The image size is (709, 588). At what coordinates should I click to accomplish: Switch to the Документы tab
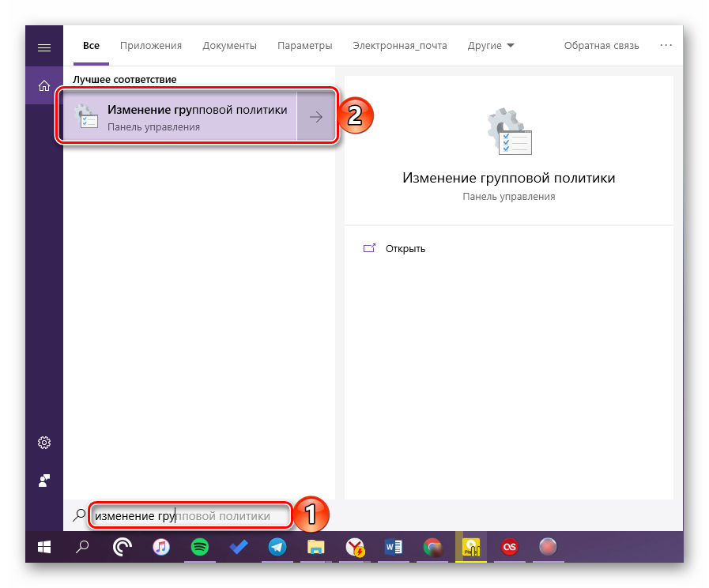click(229, 46)
